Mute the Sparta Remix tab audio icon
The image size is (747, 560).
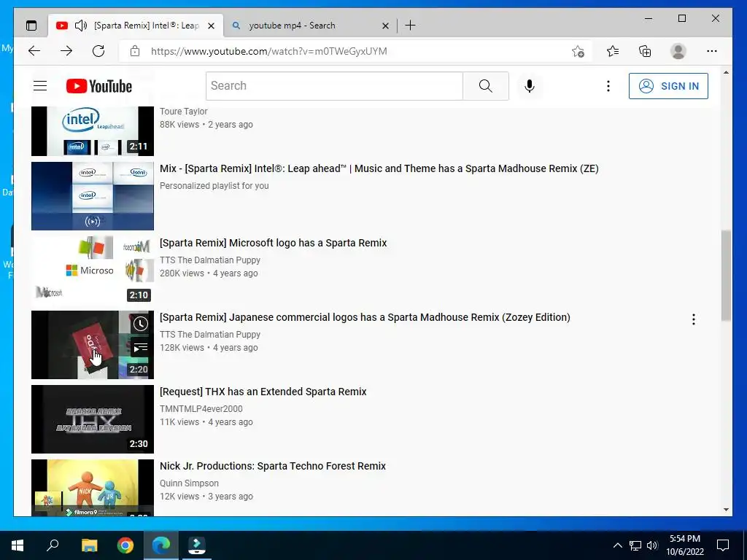81,26
